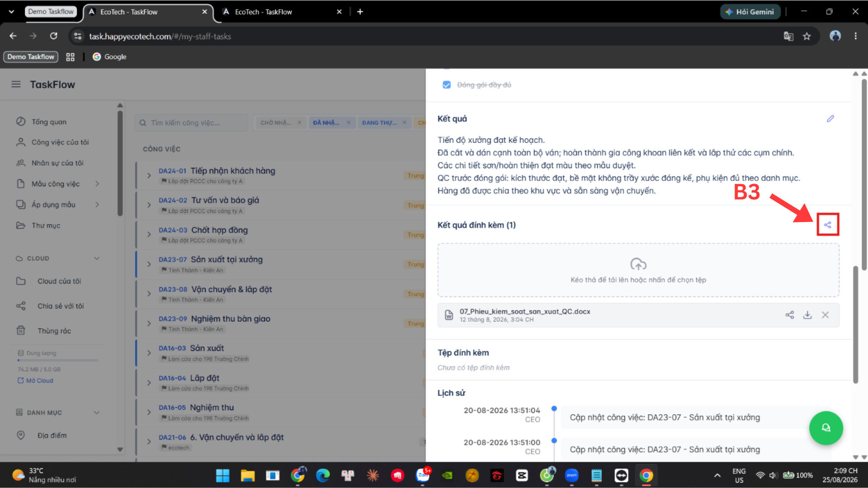The image size is (868, 488).
Task: Click the translate page icon
Action: point(788,36)
